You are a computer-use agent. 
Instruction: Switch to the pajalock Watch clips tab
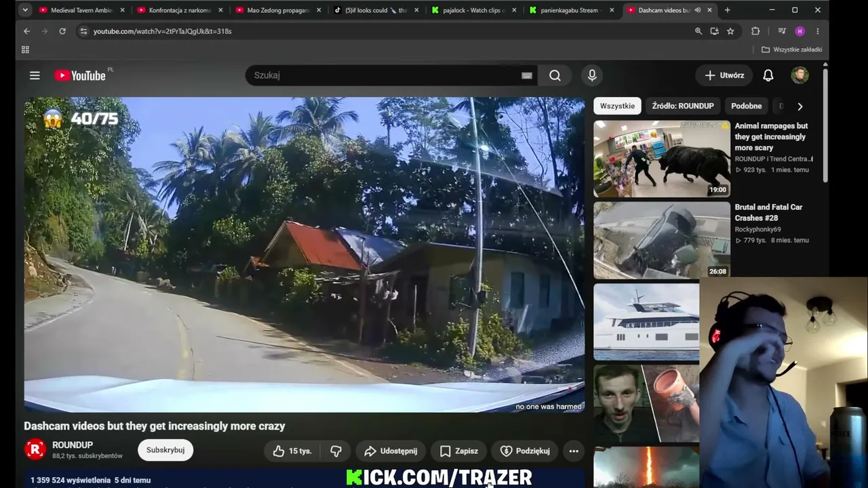[x=475, y=10]
